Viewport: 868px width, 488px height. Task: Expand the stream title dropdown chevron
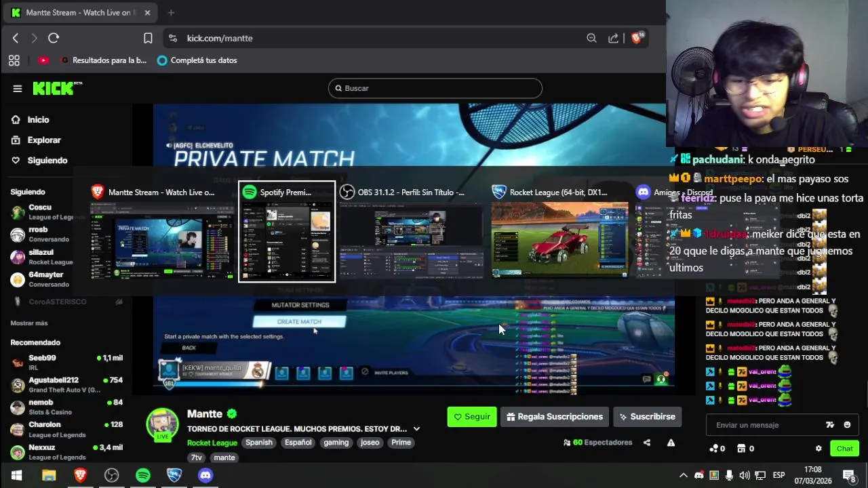[416, 429]
